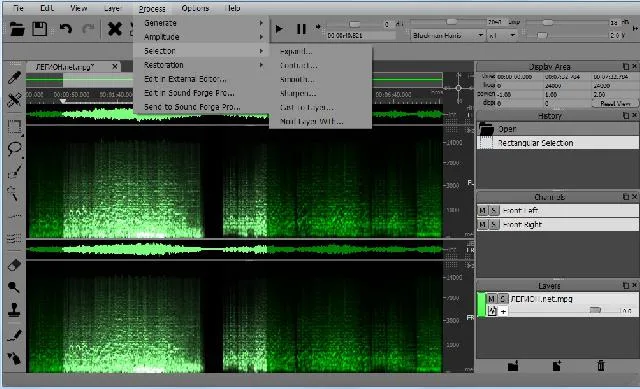This screenshot has width=640, height=389.
Task: Close the open document tab
Action: click(x=115, y=66)
